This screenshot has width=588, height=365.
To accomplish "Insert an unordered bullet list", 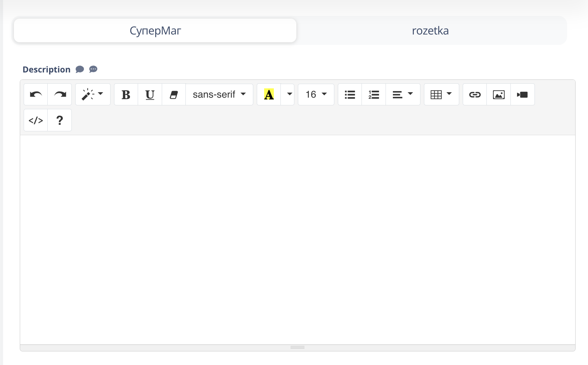I will tap(350, 95).
